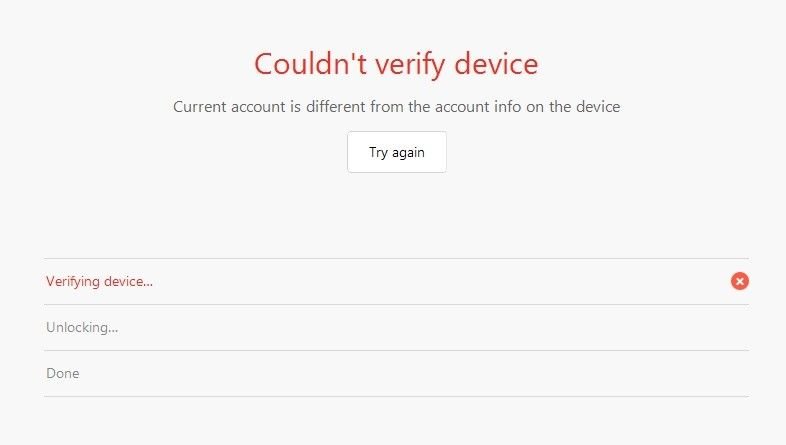Click the word from in error message
This screenshot has width=786, height=445.
point(387,107)
